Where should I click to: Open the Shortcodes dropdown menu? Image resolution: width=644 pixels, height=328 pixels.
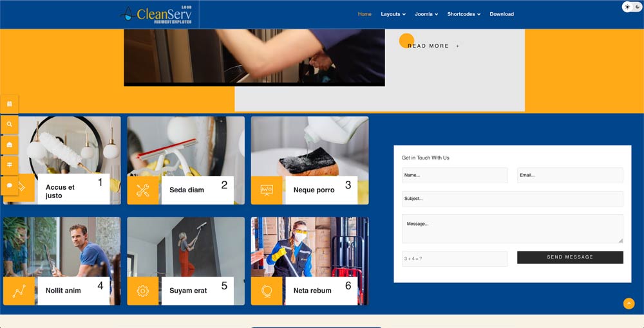click(464, 14)
